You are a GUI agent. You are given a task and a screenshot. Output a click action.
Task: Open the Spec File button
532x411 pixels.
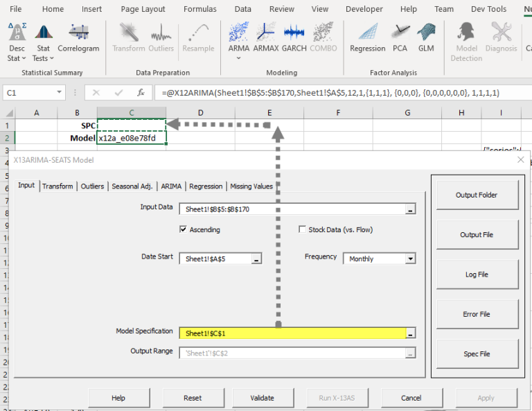477,353
